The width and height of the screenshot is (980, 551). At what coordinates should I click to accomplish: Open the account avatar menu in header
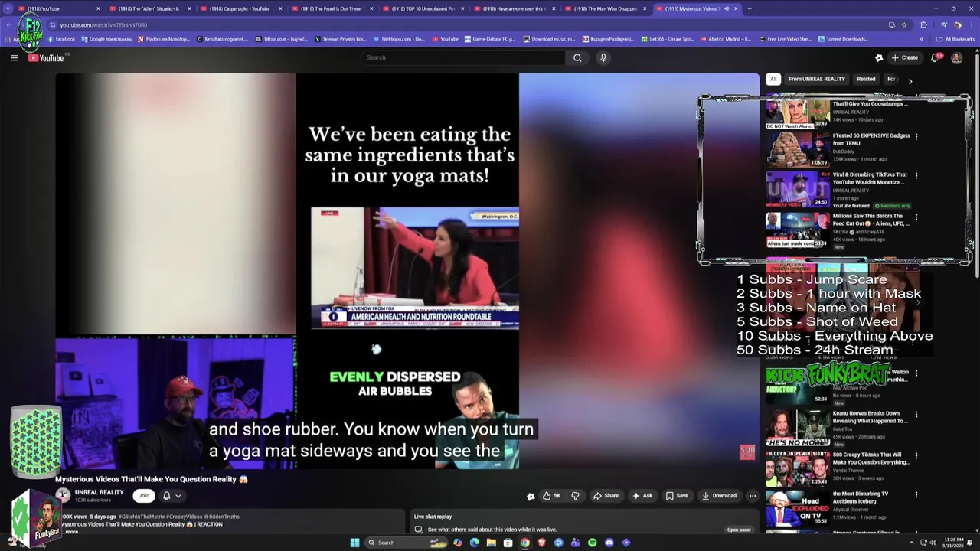coord(956,57)
